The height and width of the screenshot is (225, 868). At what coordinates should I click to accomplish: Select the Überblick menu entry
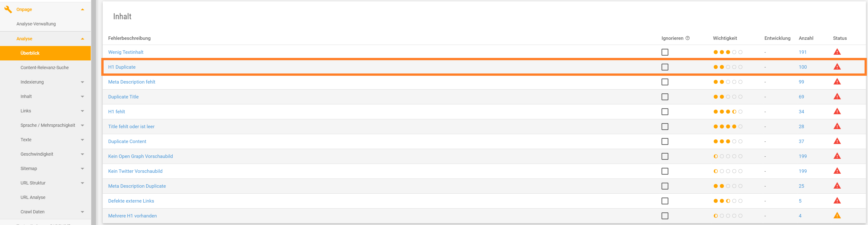pyautogui.click(x=46, y=53)
